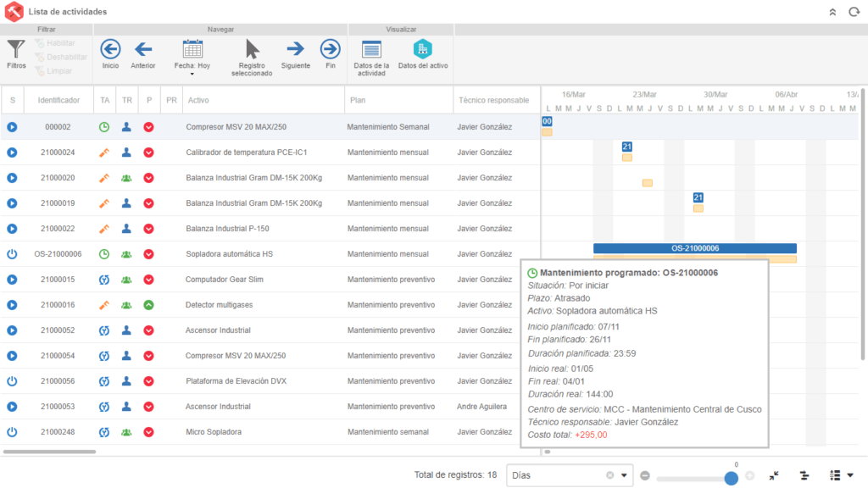Click play status icon for row 000002
868x488 pixels.
(12, 127)
